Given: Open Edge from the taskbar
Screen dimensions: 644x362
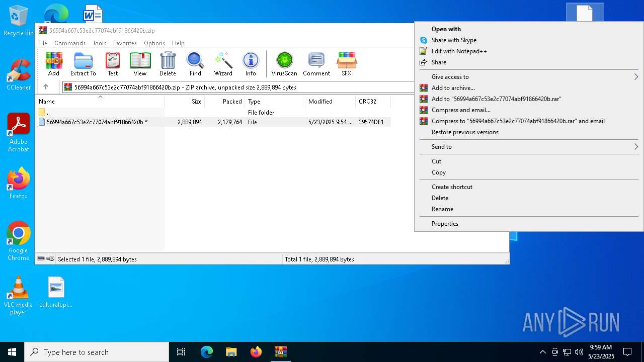Looking at the screenshot, I should (x=207, y=352).
